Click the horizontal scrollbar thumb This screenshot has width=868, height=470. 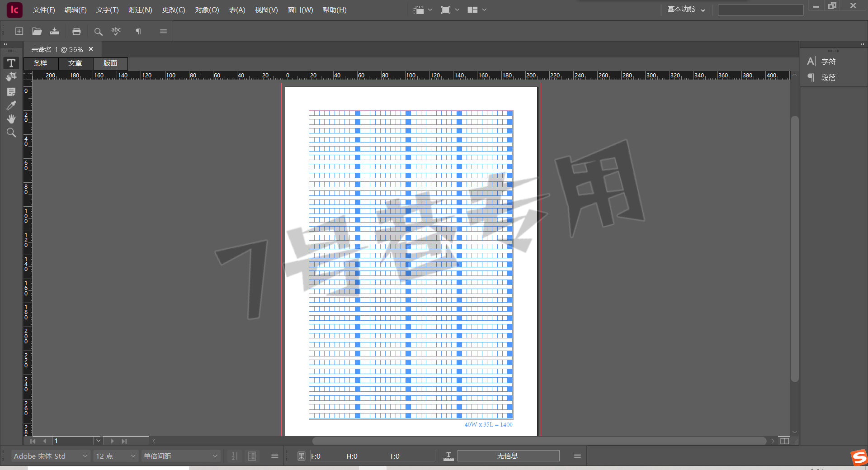[539, 441]
